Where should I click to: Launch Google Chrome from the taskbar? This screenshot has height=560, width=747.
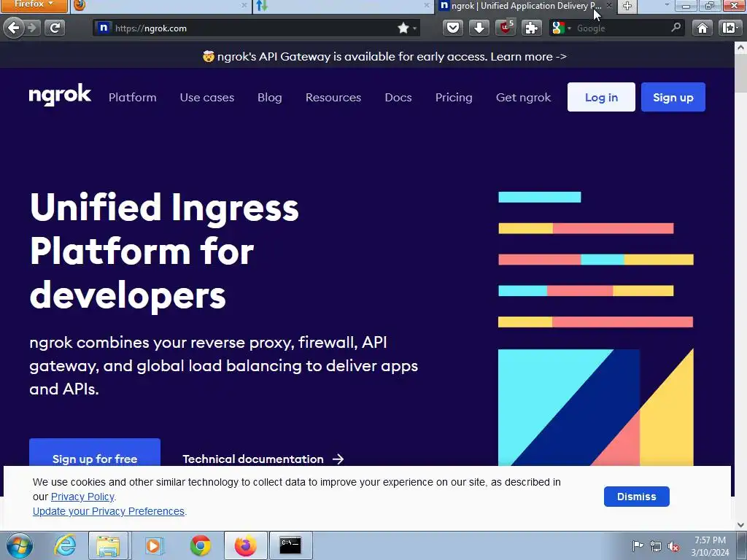pyautogui.click(x=201, y=545)
